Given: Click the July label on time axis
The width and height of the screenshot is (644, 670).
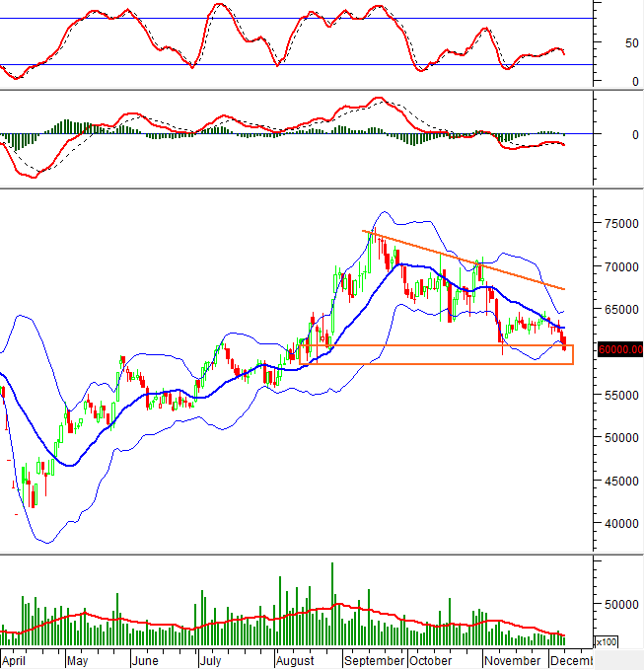Looking at the screenshot, I should coord(211,660).
